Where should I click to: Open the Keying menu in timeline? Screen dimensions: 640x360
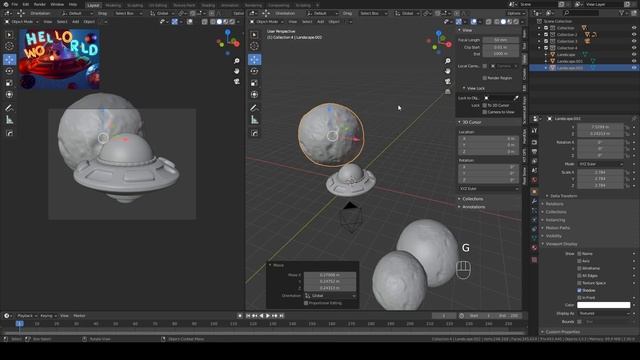[48, 316]
